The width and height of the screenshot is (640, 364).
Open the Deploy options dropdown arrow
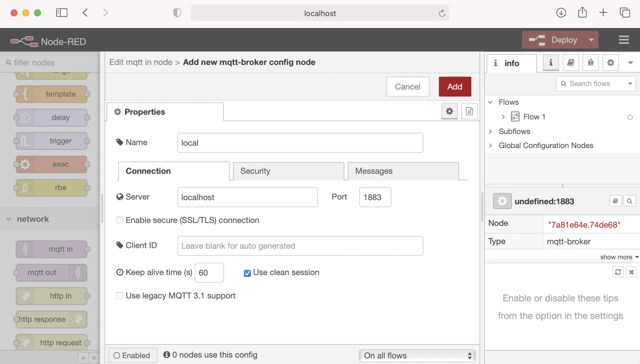591,40
